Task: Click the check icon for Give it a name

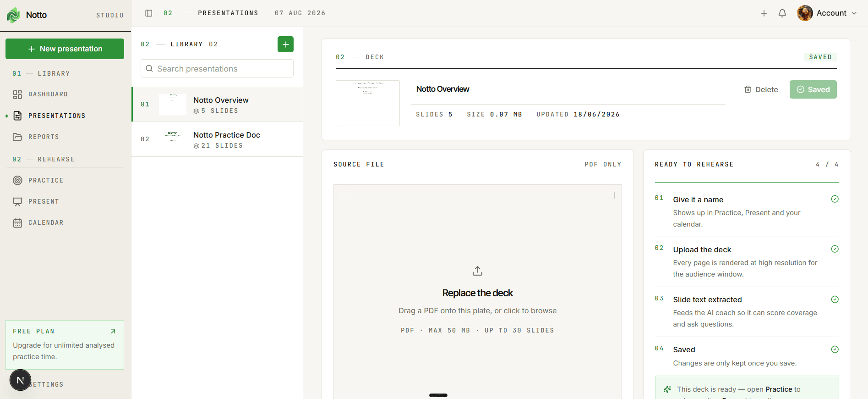Action: pyautogui.click(x=835, y=199)
